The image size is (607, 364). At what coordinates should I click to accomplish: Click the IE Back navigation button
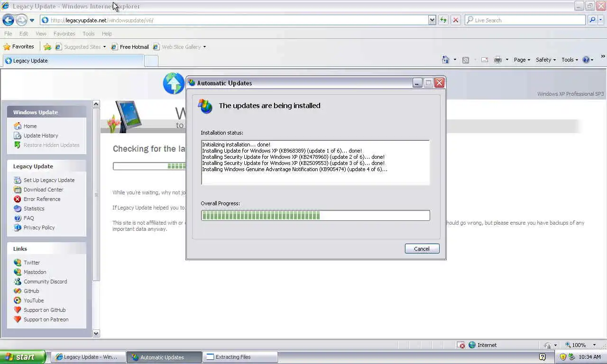pos(8,20)
